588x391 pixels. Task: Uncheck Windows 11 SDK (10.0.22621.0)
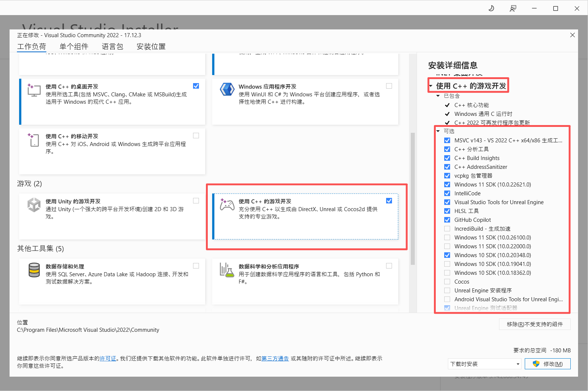[447, 184]
